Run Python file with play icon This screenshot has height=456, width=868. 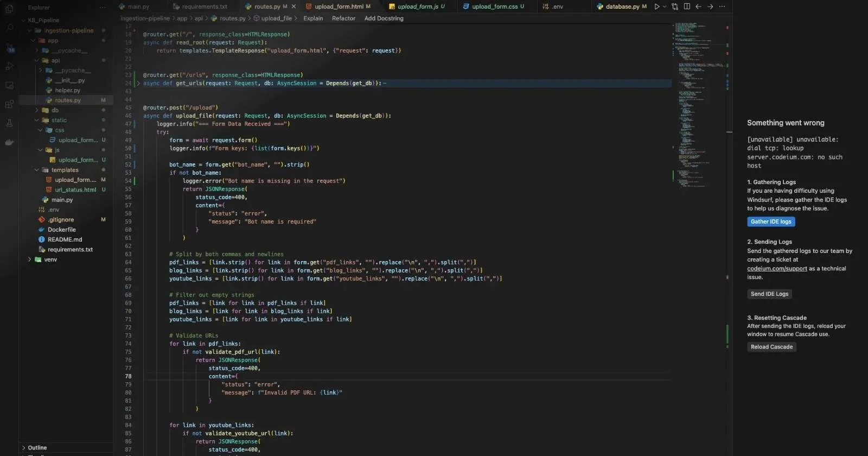(x=657, y=7)
